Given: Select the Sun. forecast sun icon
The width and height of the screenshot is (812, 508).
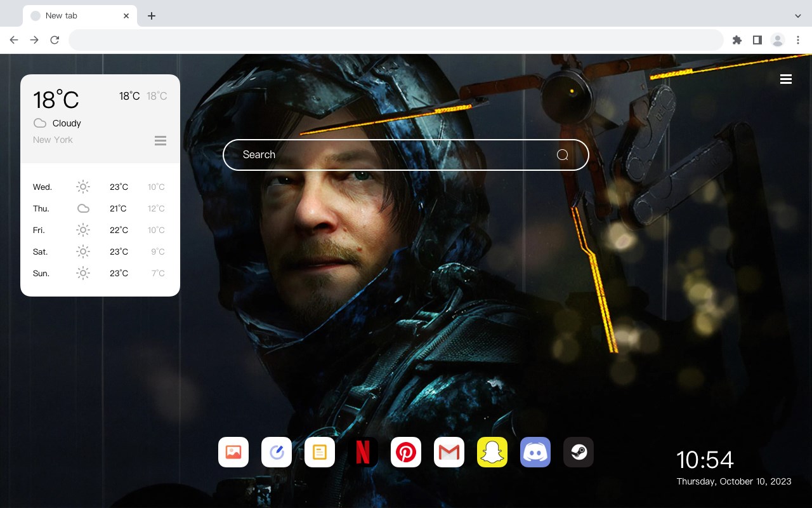Looking at the screenshot, I should pos(83,273).
